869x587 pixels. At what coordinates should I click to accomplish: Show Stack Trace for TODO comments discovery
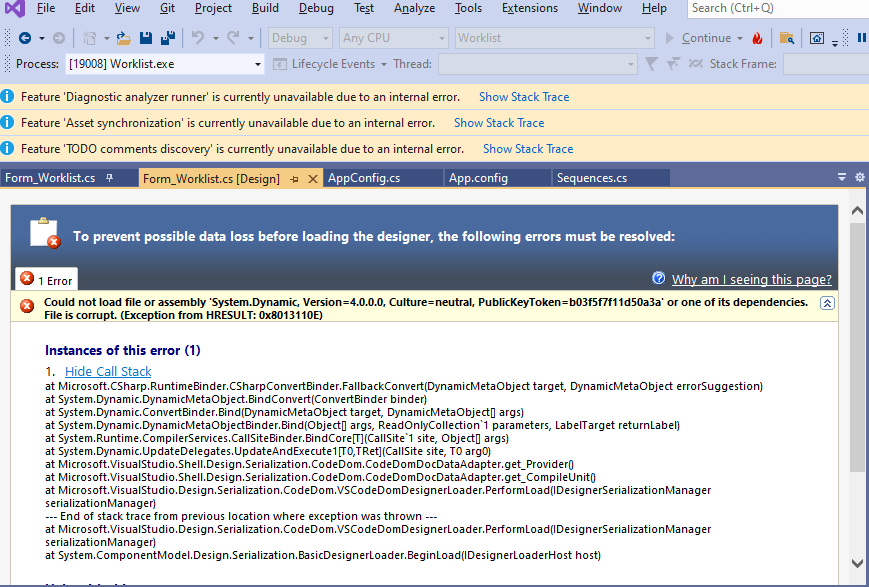click(528, 149)
